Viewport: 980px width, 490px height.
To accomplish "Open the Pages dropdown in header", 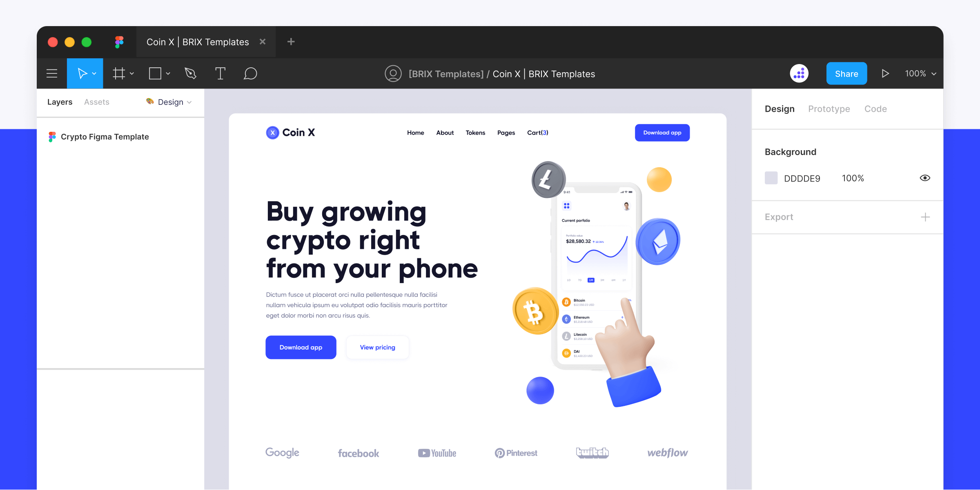I will pos(506,132).
